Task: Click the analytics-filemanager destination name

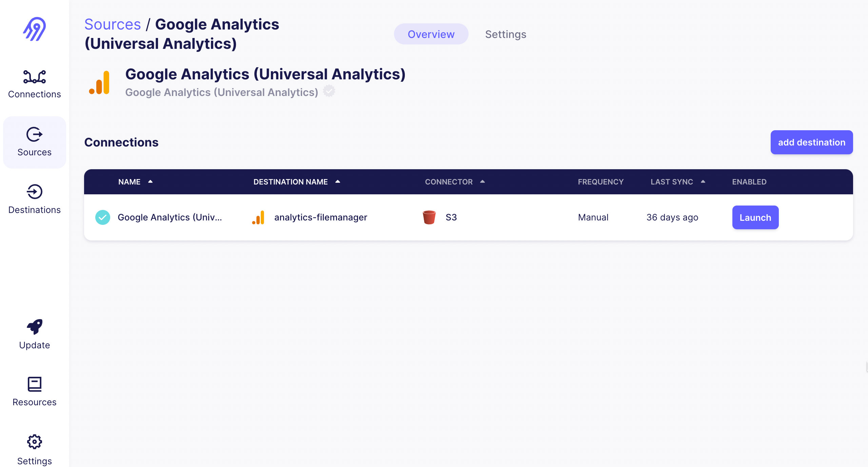Action: pos(320,217)
